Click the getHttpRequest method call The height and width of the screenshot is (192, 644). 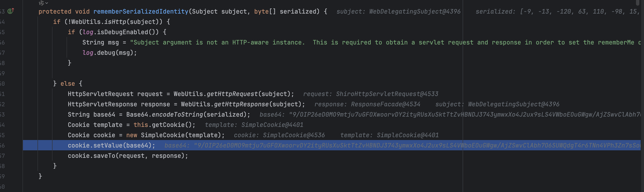(x=232, y=94)
